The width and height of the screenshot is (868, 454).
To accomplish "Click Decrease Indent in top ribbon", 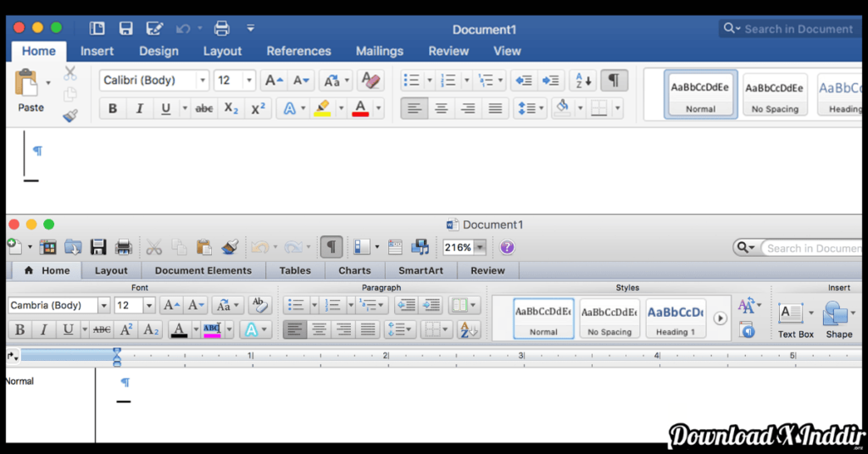I will click(x=523, y=80).
